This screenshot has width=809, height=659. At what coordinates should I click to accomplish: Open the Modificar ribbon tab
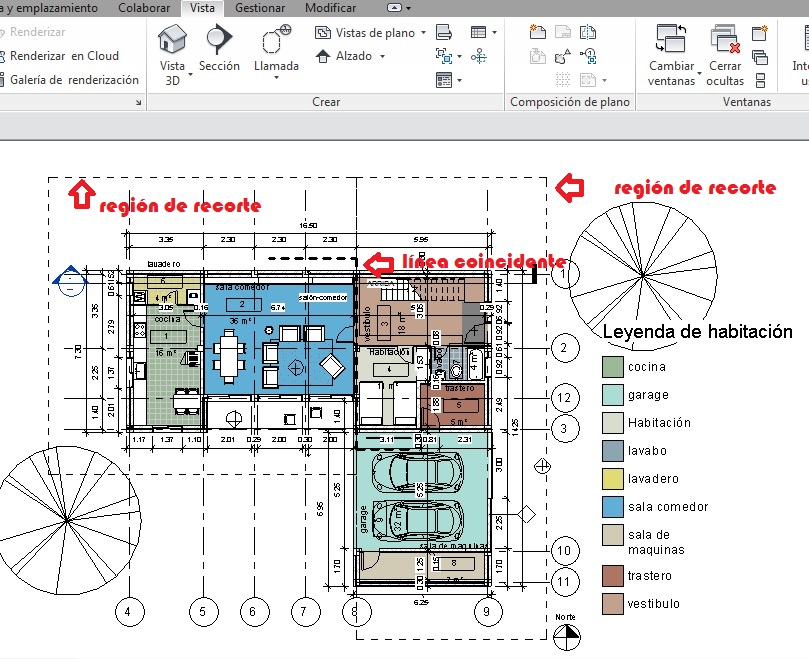click(329, 8)
